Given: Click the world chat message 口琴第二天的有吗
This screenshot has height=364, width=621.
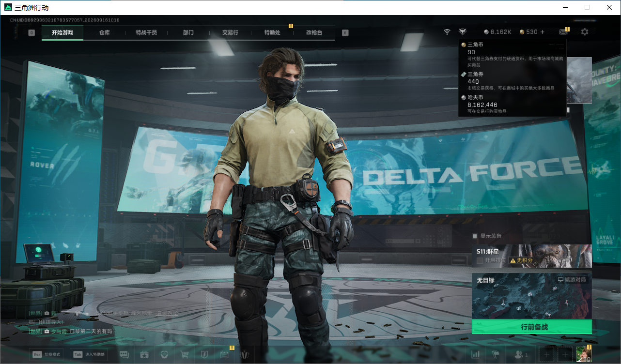Looking at the screenshot, I should tap(91, 332).
